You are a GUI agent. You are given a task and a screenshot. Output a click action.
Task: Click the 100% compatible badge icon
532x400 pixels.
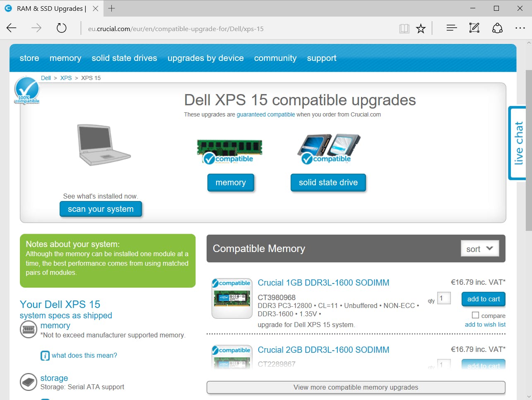click(x=27, y=90)
